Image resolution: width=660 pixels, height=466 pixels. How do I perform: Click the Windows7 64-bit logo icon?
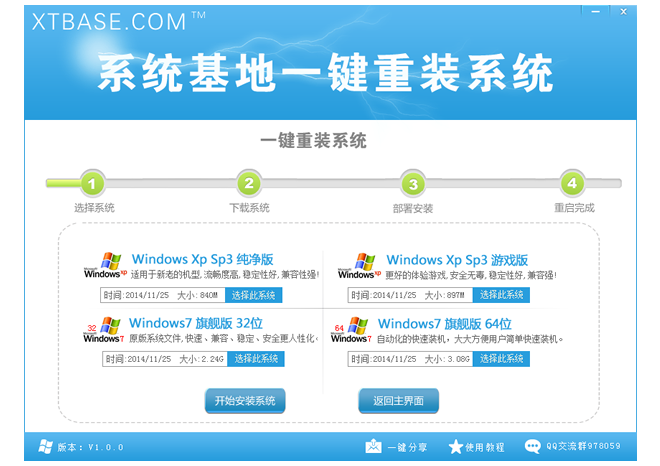pos(351,331)
